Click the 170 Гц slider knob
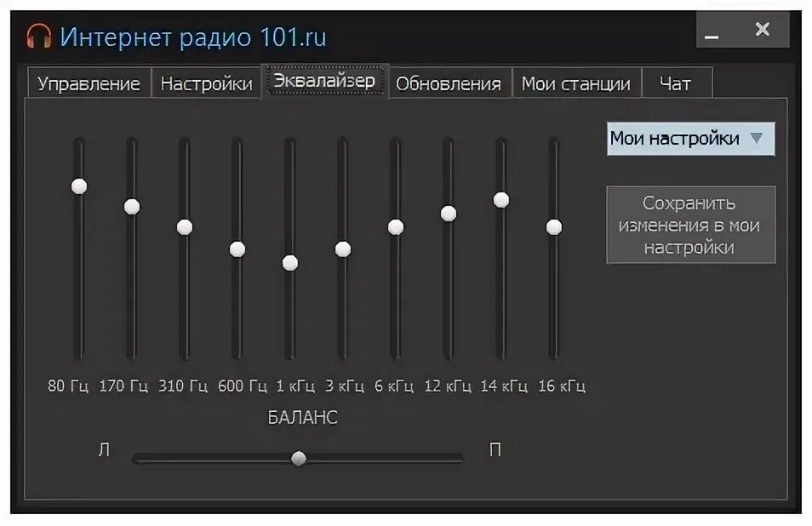The width and height of the screenshot is (812, 526). (132, 207)
